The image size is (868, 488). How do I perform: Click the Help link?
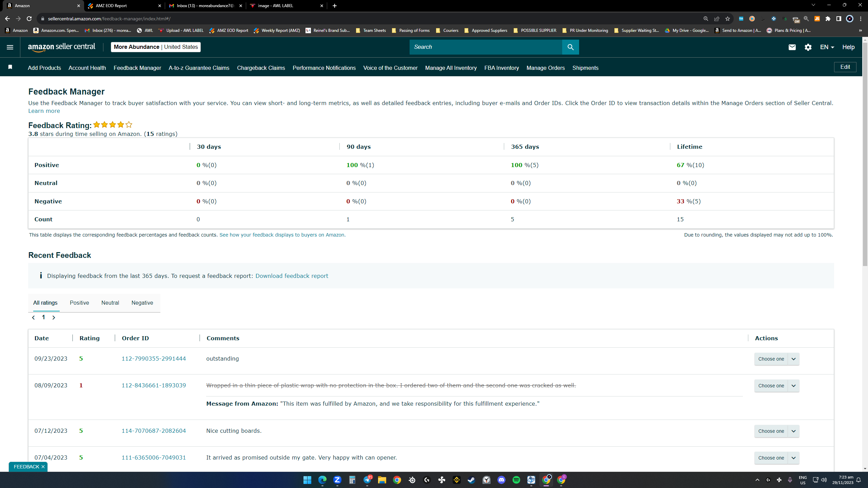point(848,47)
